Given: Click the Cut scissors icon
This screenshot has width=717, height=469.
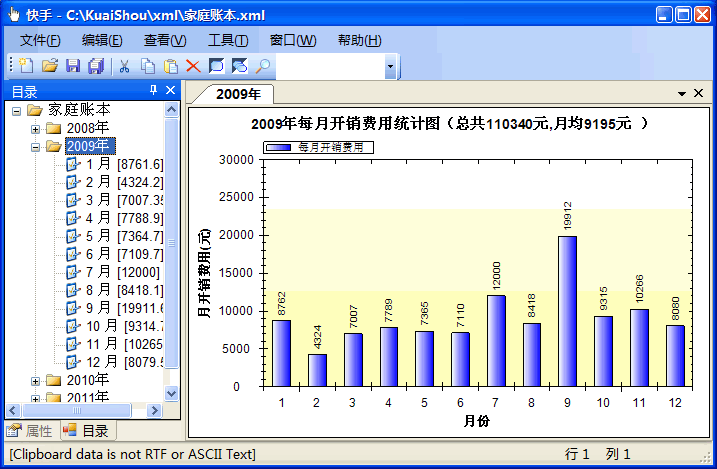Looking at the screenshot, I should (125, 66).
